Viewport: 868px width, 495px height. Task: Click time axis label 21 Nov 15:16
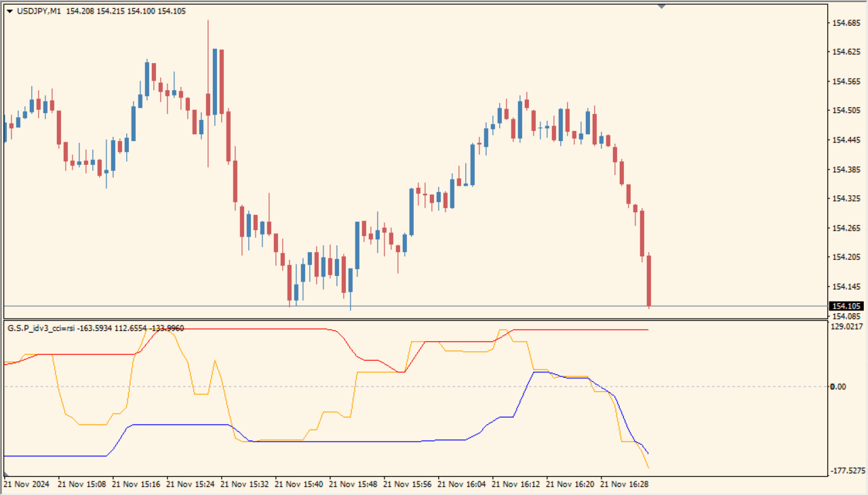coord(136,485)
